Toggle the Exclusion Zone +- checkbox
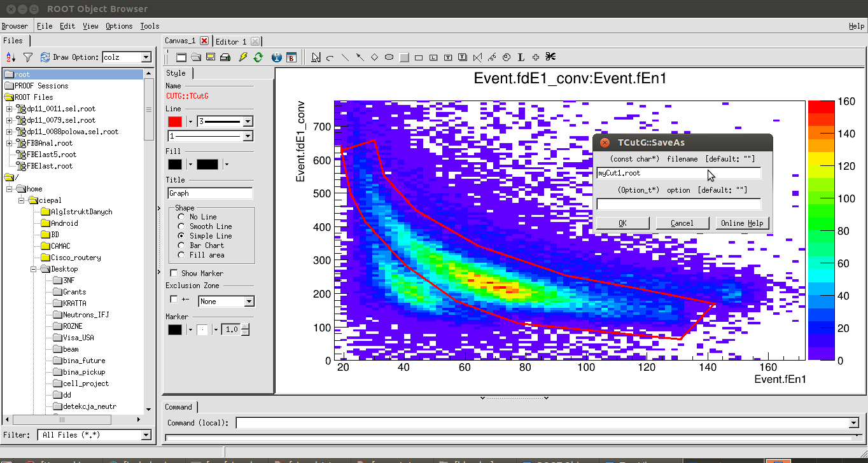 (174, 299)
